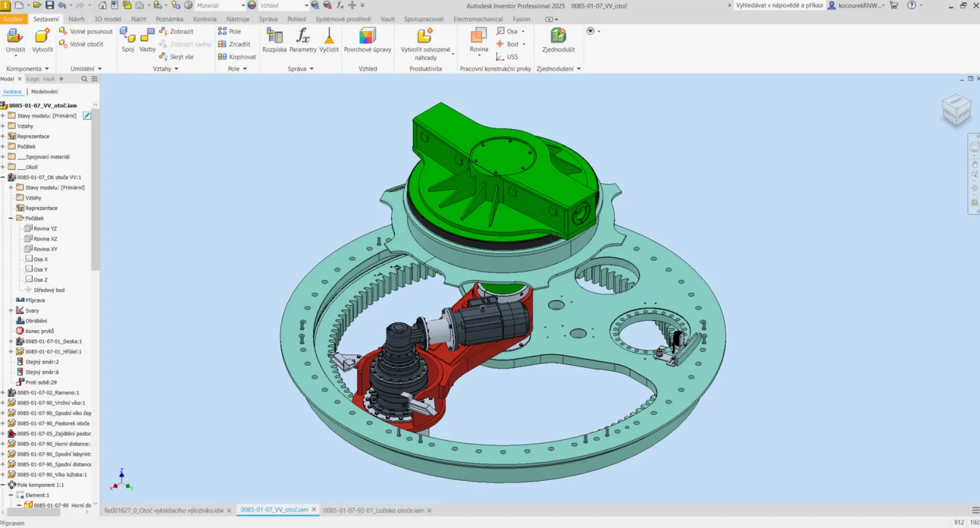Click the Undo arrow icon

click(62, 6)
